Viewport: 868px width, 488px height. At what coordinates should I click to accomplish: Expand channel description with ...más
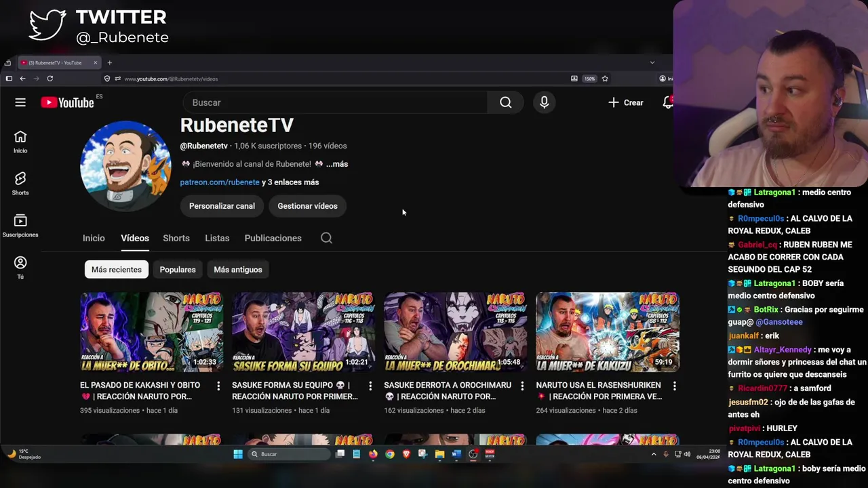click(336, 164)
